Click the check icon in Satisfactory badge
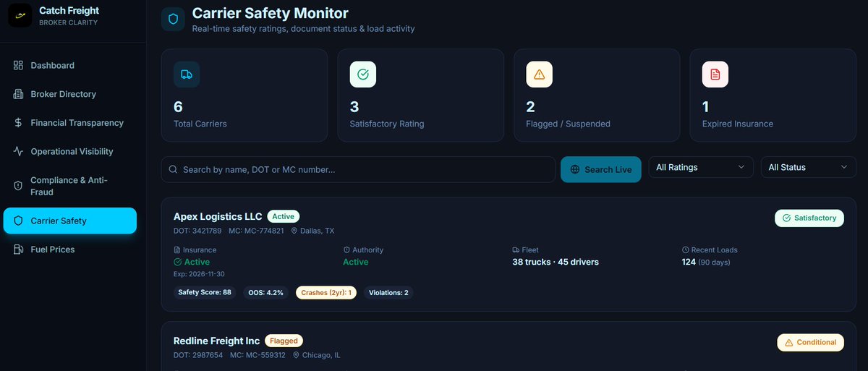868x371 pixels. [786, 218]
